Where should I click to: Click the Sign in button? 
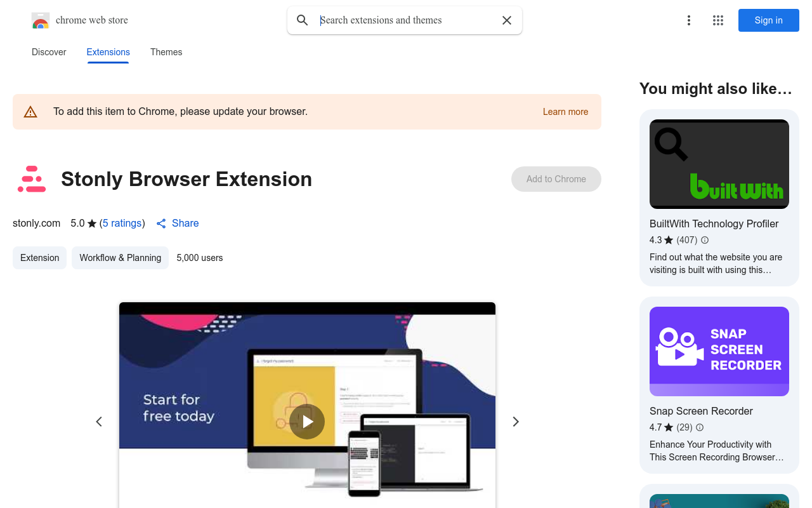tap(769, 20)
